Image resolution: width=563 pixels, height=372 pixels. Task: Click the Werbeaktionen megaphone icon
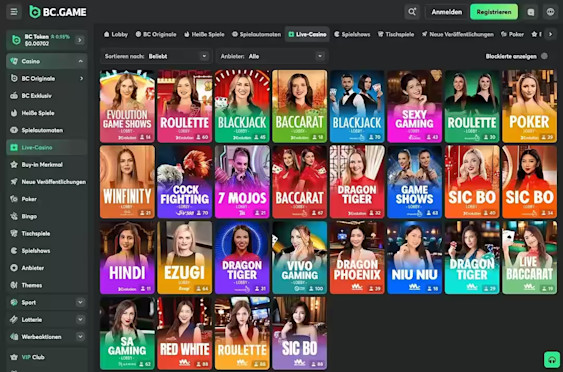point(14,337)
